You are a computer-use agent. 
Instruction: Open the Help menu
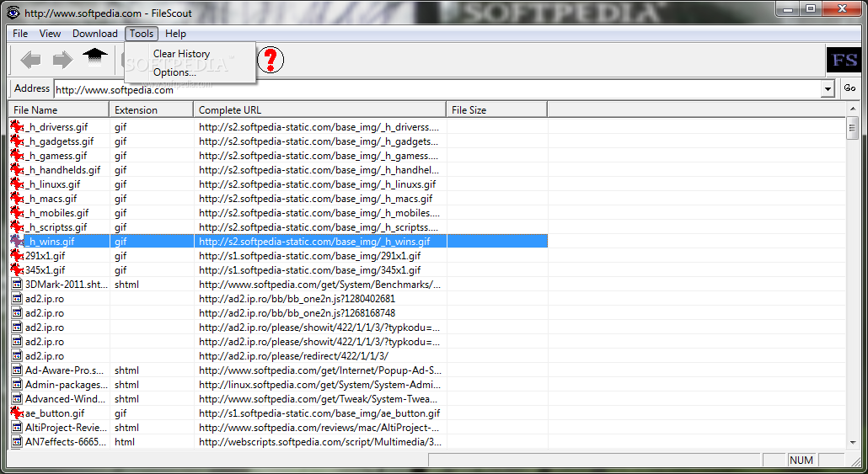click(x=175, y=34)
